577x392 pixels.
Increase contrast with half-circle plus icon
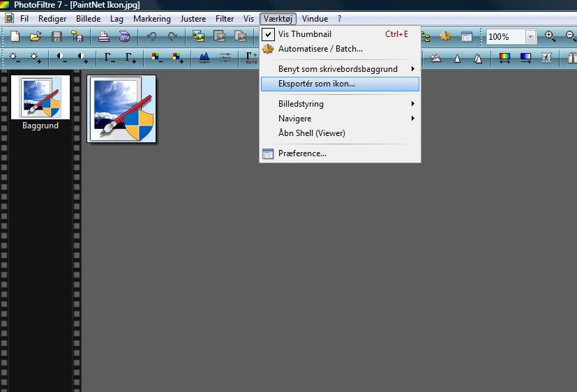(83, 58)
